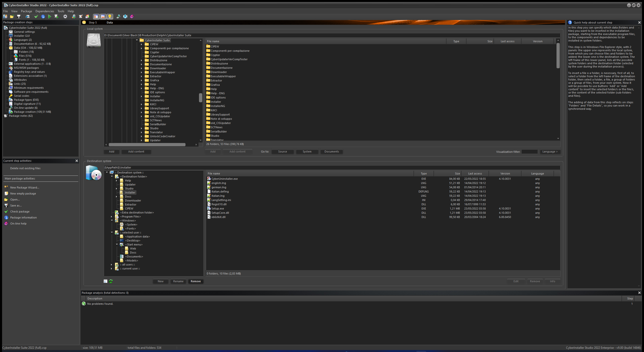
Task: Select Setup.exe in destination file list
Action: click(x=217, y=208)
